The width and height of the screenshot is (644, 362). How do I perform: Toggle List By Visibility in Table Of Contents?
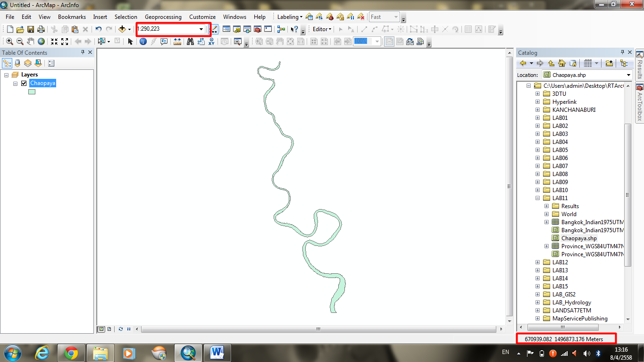tap(28, 63)
